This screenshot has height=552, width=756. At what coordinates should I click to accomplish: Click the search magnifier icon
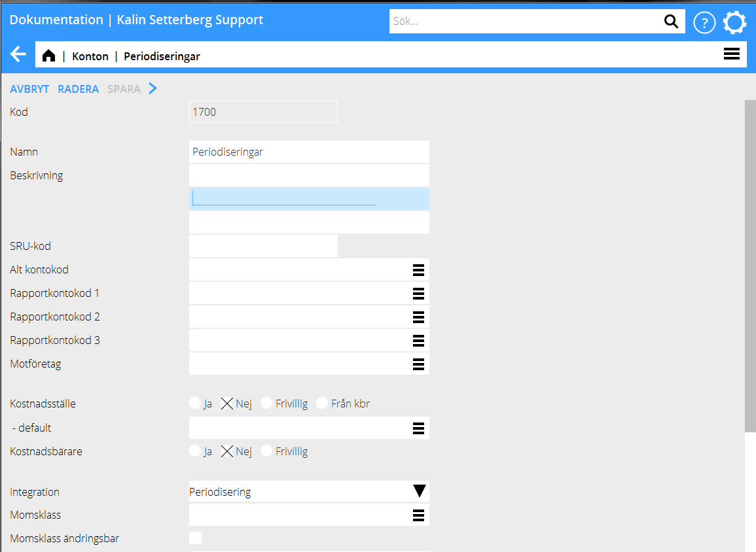click(x=671, y=22)
